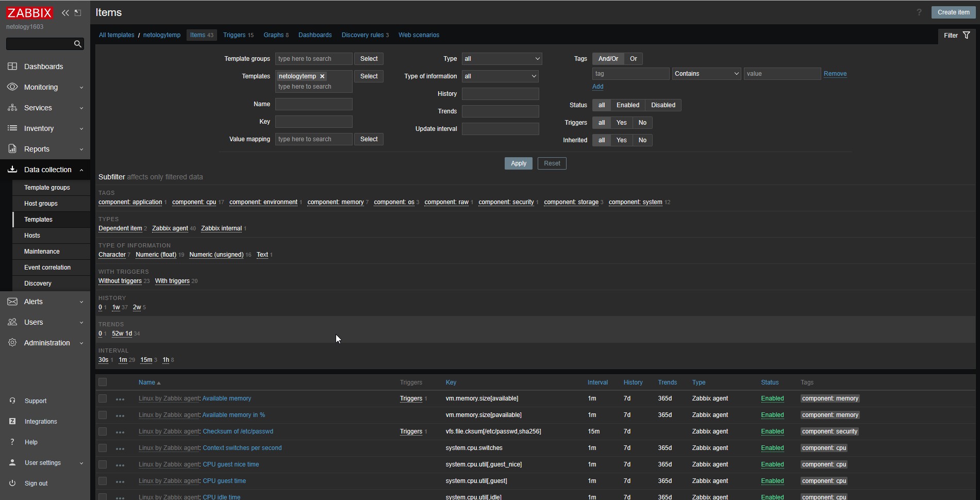
Task: Switch to the Triggers tab
Action: 238,35
